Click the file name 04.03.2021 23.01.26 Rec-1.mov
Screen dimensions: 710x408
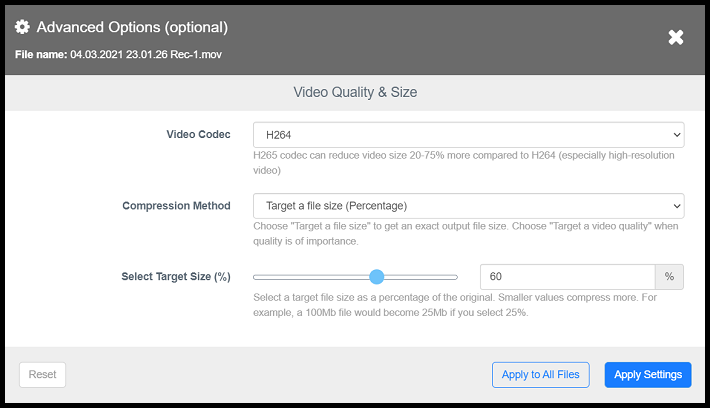click(145, 53)
